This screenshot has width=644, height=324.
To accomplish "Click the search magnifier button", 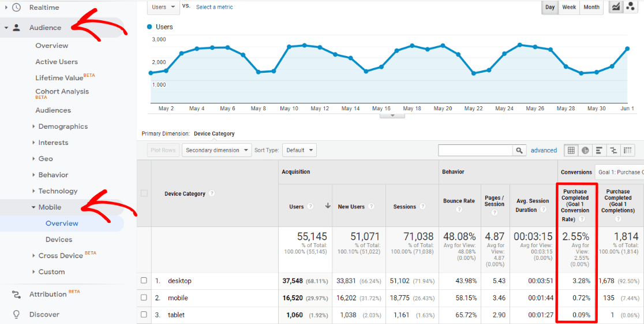I will 519,151.
